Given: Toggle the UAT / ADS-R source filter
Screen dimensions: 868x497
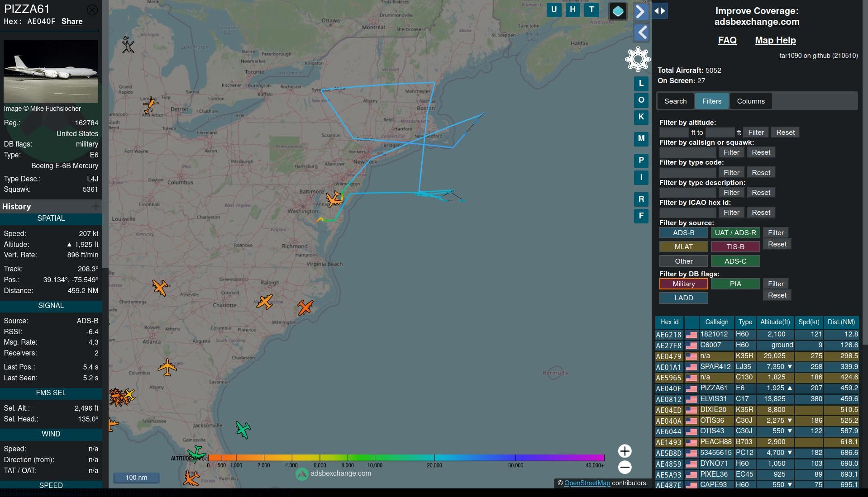Looking at the screenshot, I should 735,233.
